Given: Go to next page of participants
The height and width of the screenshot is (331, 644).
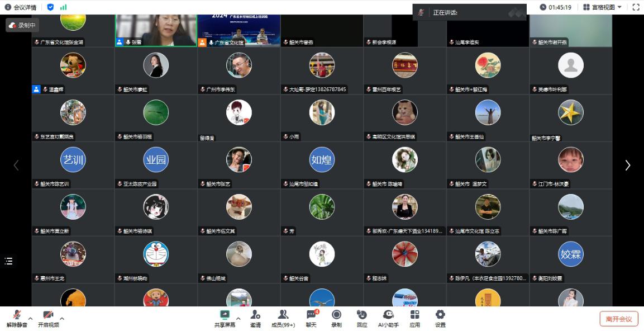Looking at the screenshot, I should tap(628, 165).
